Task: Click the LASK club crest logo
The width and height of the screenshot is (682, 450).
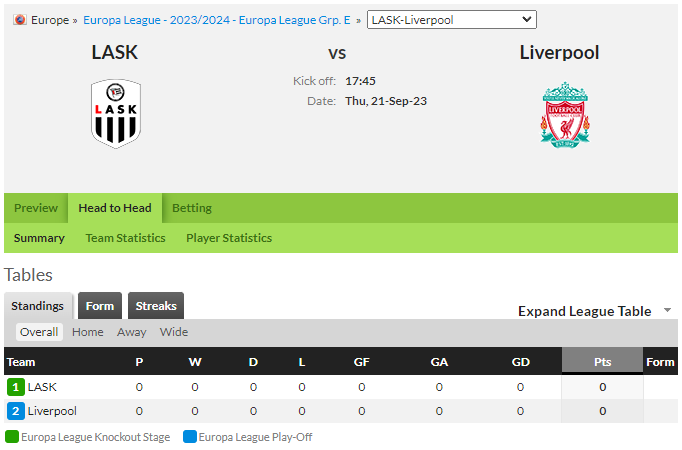Action: pos(116,113)
